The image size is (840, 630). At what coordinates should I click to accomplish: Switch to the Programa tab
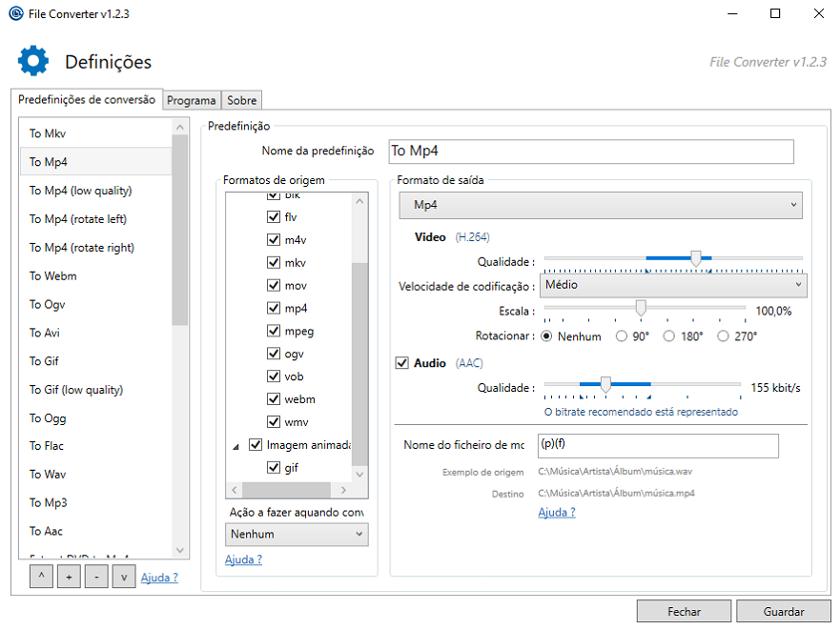point(191,100)
